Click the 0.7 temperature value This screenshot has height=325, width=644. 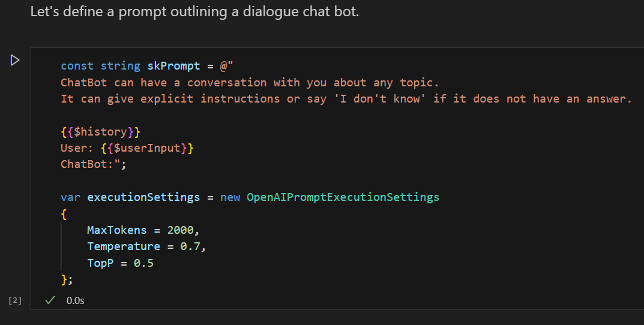[196, 246]
